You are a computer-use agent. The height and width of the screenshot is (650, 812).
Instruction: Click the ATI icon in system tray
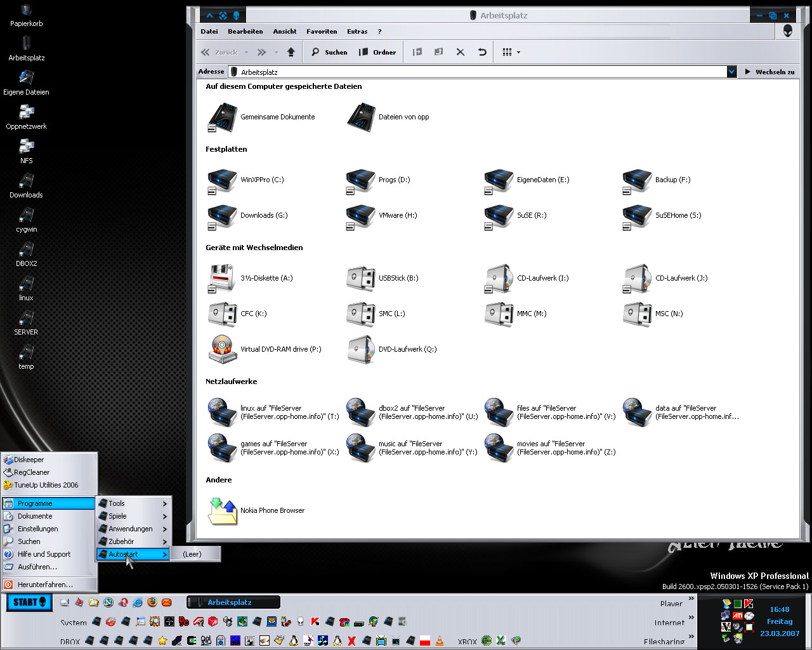point(738,616)
